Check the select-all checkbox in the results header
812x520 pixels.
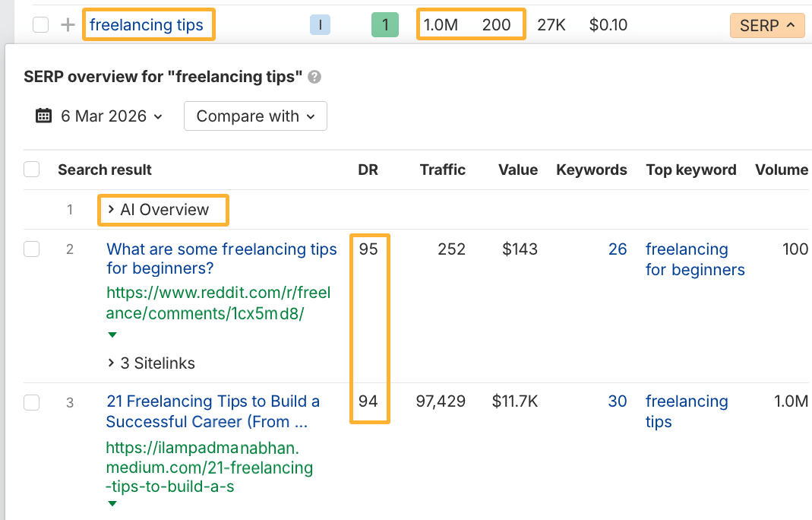(31, 170)
